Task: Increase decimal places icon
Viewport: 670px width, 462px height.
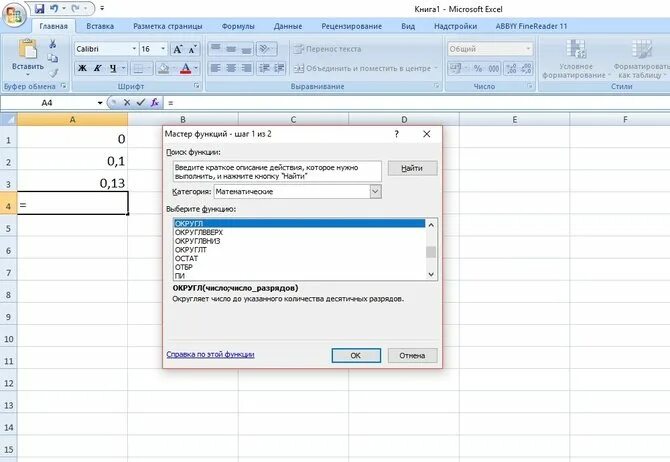Action: coord(511,68)
